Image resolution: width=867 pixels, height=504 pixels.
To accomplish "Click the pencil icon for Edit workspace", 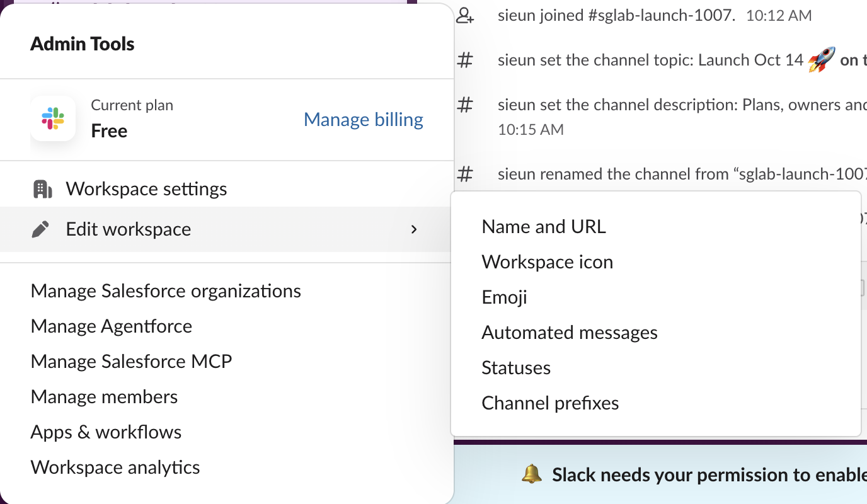I will (x=40, y=229).
